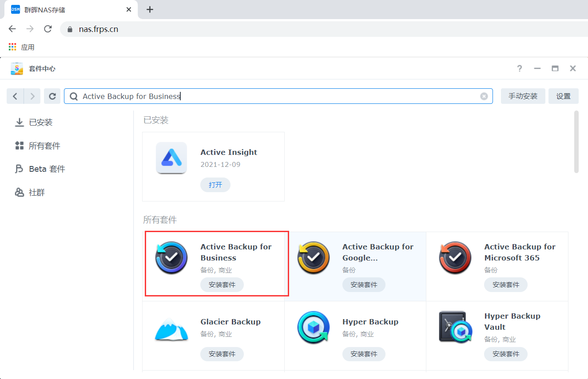Click the Hyper Backup icon

point(314,328)
